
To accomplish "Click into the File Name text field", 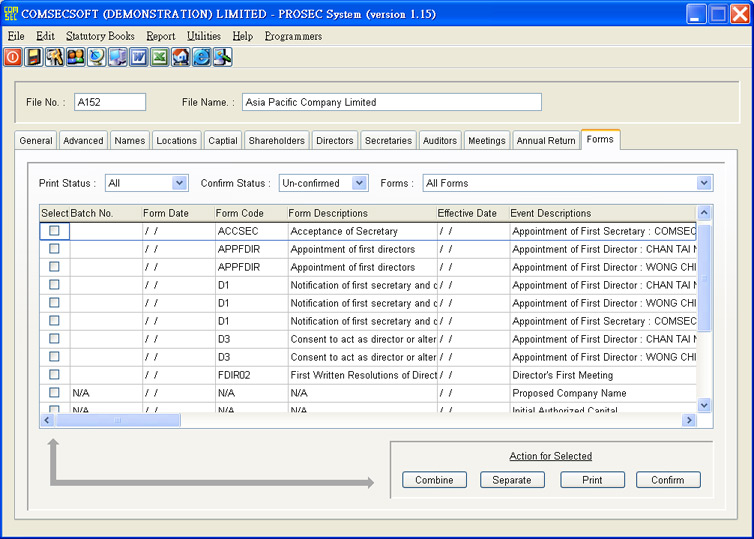I will 391,102.
